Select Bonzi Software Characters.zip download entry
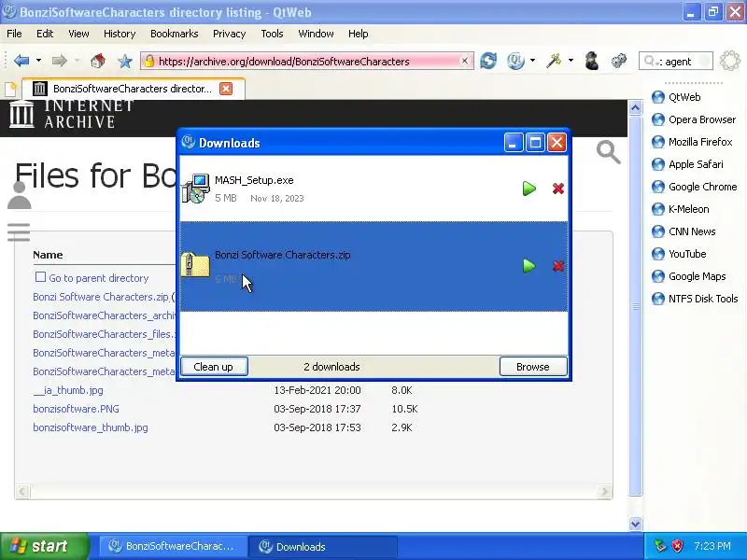 click(374, 266)
